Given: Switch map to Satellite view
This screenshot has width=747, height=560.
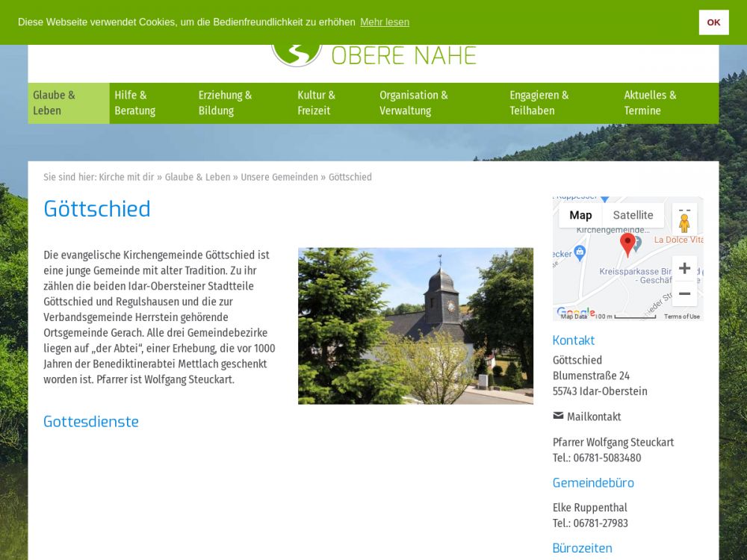Looking at the screenshot, I should click(x=633, y=215).
